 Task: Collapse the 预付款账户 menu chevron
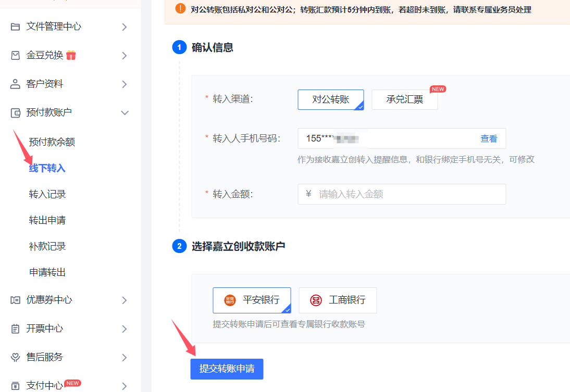[x=125, y=112]
